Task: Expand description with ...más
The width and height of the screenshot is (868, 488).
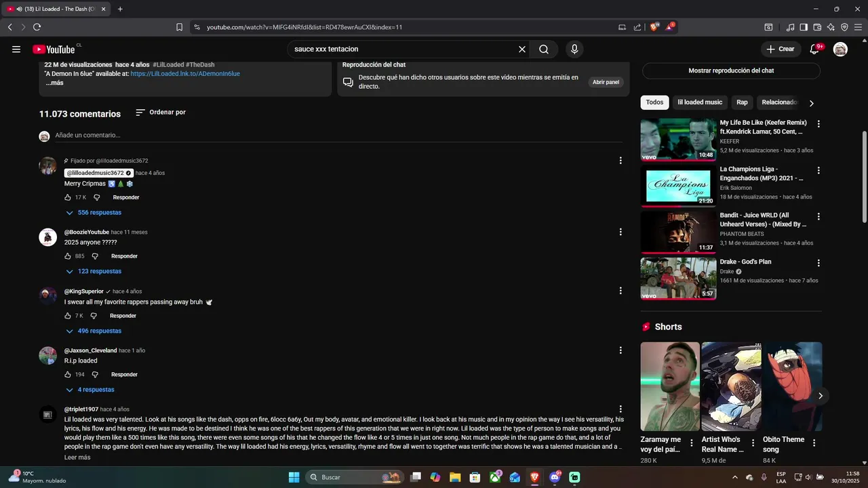Action: point(55,83)
